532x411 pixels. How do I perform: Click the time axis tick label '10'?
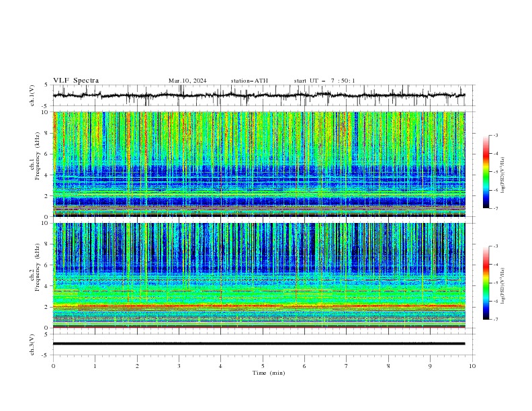point(472,366)
